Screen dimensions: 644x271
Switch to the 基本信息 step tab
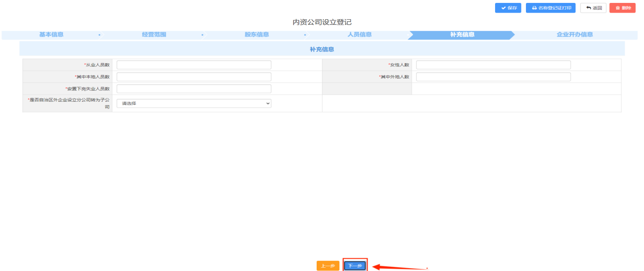[x=51, y=35]
